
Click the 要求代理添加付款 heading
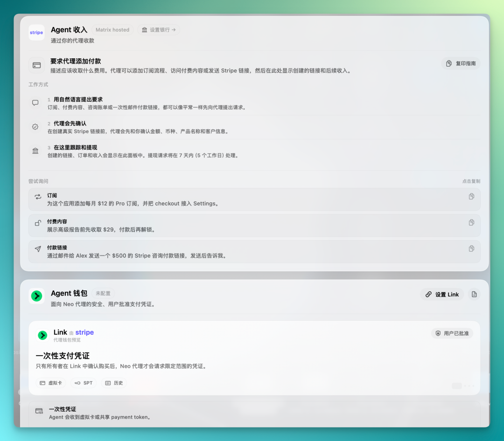point(76,61)
